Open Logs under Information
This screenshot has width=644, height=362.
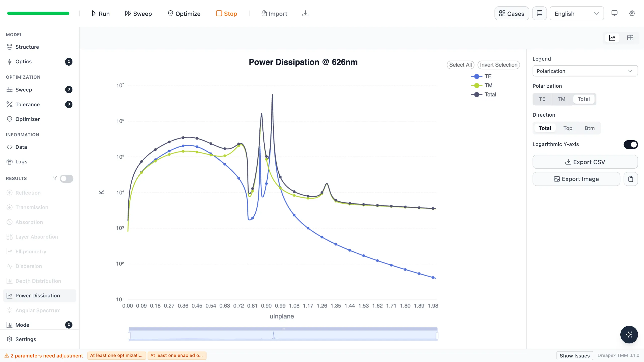(40, 162)
